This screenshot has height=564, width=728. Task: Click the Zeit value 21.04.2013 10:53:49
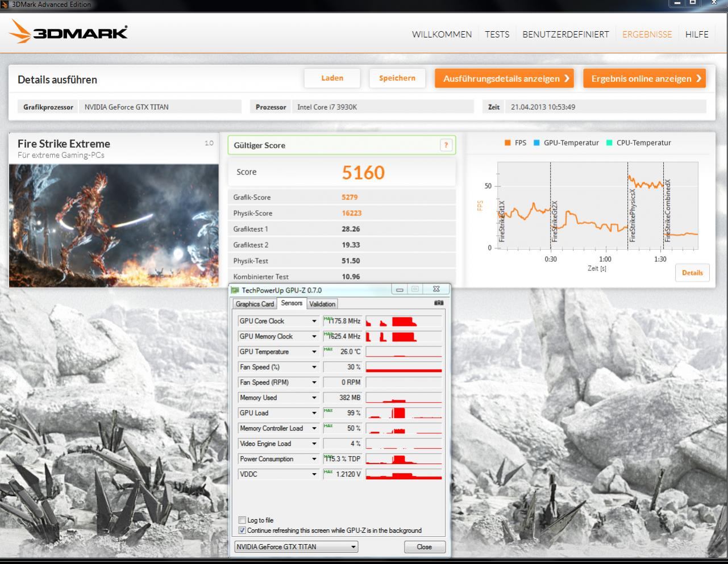pyautogui.click(x=543, y=107)
